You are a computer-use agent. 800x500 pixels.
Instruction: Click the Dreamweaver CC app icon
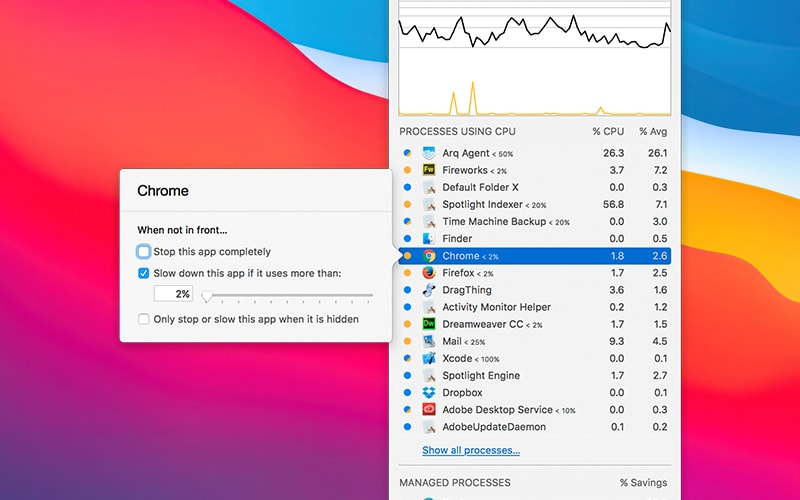(429, 324)
